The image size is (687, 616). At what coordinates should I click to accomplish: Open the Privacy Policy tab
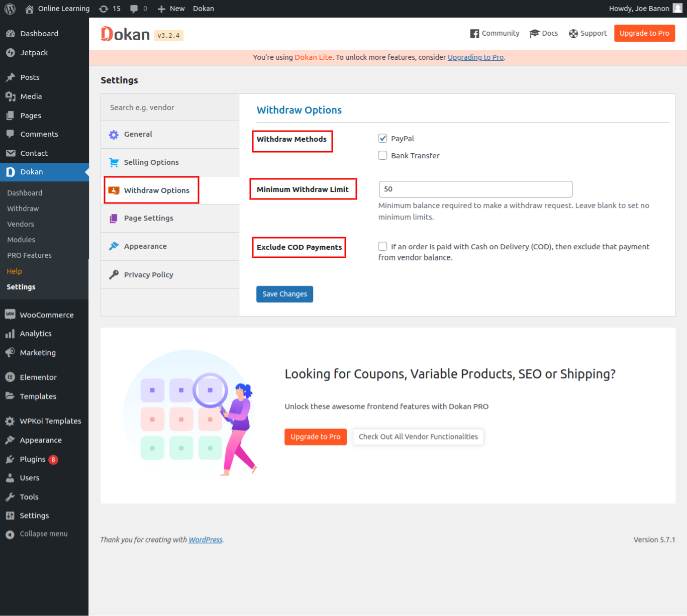pos(170,275)
